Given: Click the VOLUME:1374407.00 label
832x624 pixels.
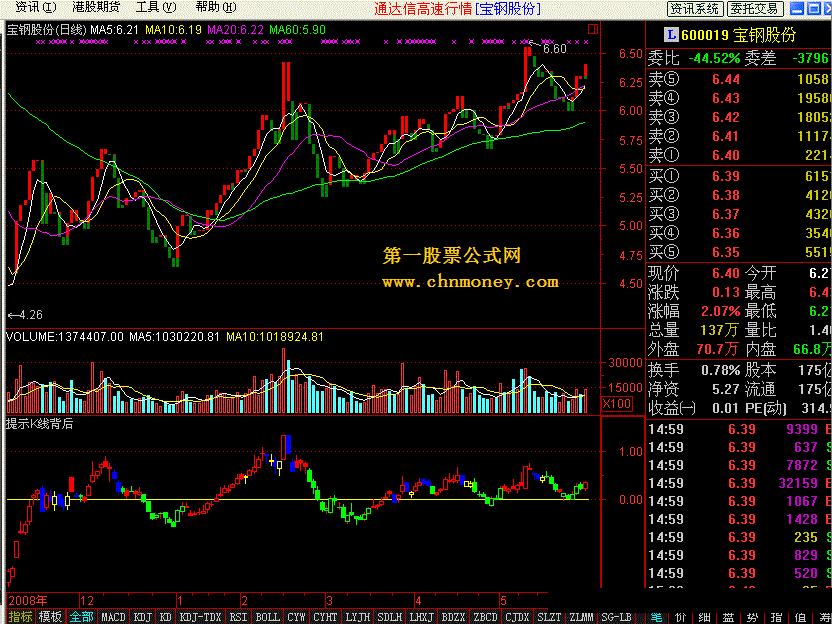Looking at the screenshot, I should pyautogui.click(x=65, y=337).
